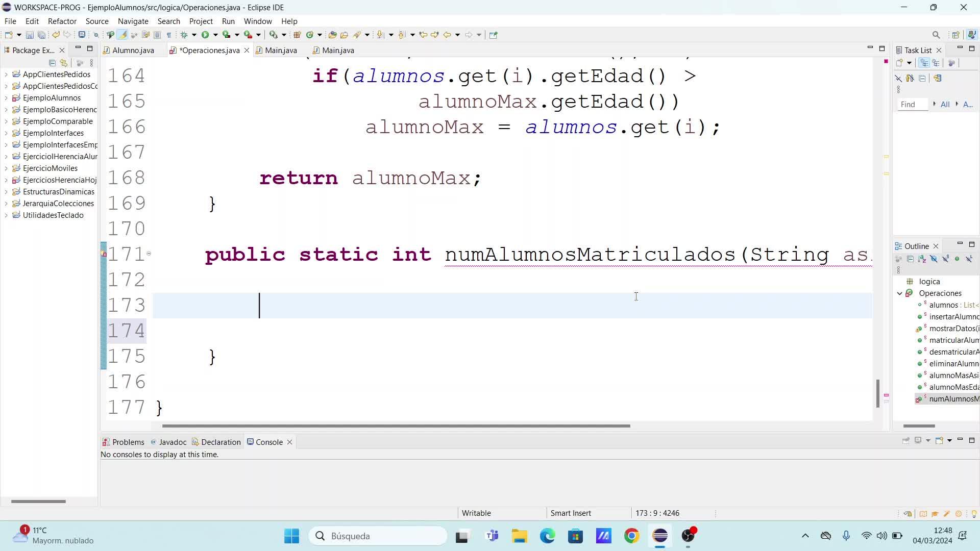Click the Run green play button
This screenshot has width=980, height=551.
[x=205, y=35]
